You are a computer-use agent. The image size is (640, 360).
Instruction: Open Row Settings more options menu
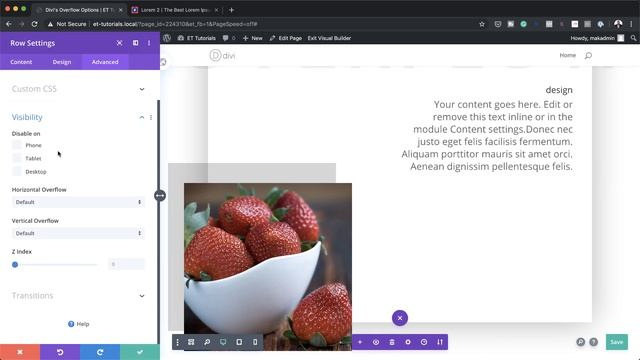pyautogui.click(x=149, y=43)
